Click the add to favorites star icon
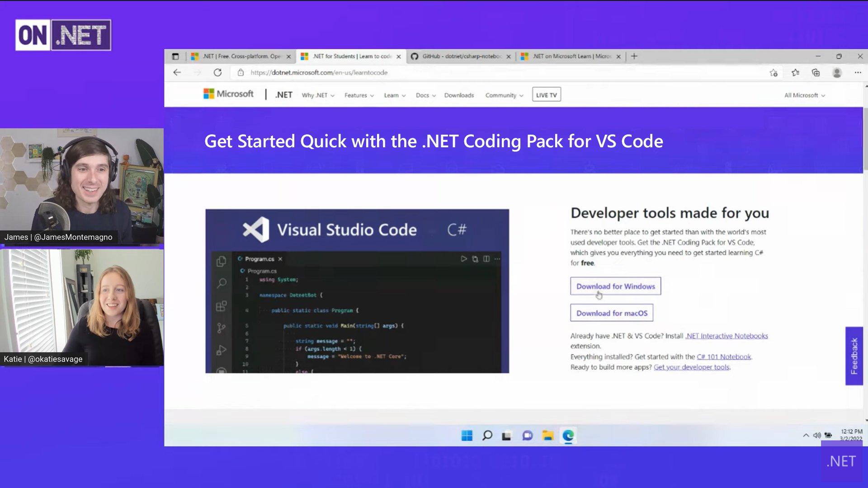The image size is (868, 488). (774, 73)
